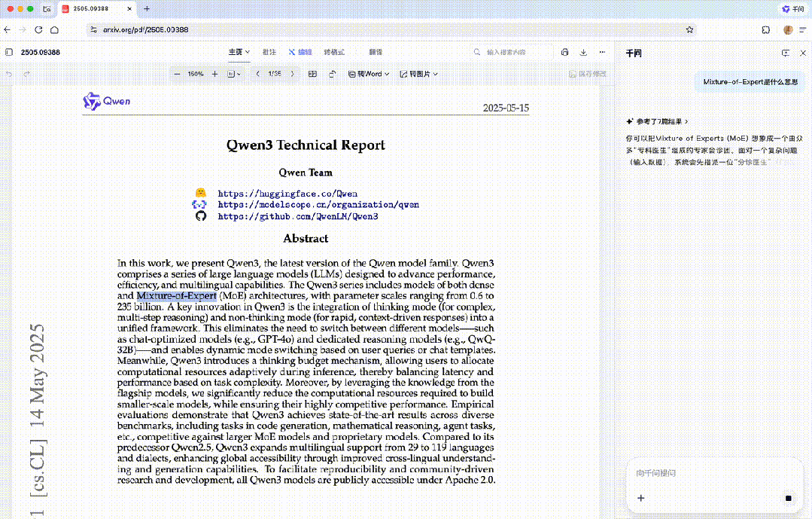Switch to the 批注 tab
This screenshot has width=812, height=519.
[269, 52]
